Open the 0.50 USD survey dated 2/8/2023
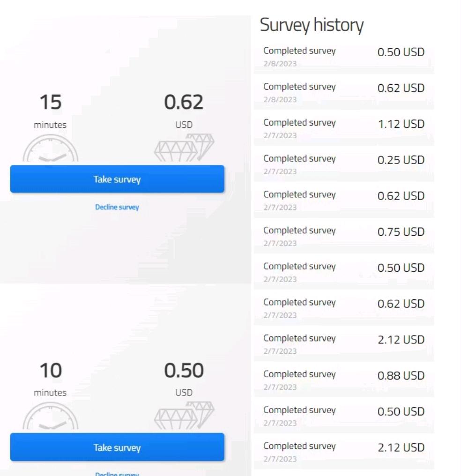This screenshot has width=461, height=476. pyautogui.click(x=344, y=56)
